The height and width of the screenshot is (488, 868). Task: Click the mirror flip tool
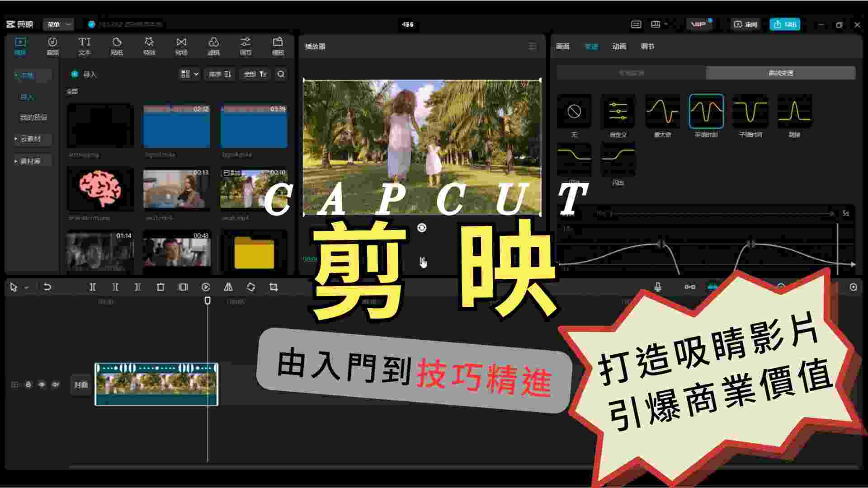(228, 287)
